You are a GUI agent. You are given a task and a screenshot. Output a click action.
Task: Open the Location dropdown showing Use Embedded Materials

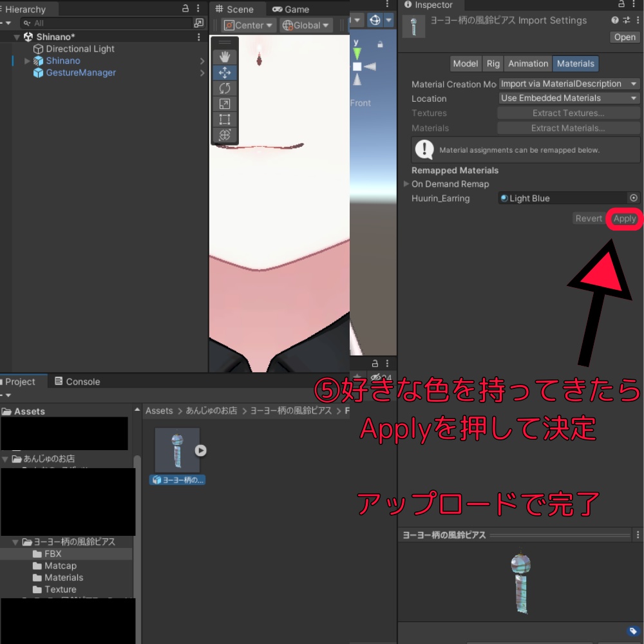[567, 97]
